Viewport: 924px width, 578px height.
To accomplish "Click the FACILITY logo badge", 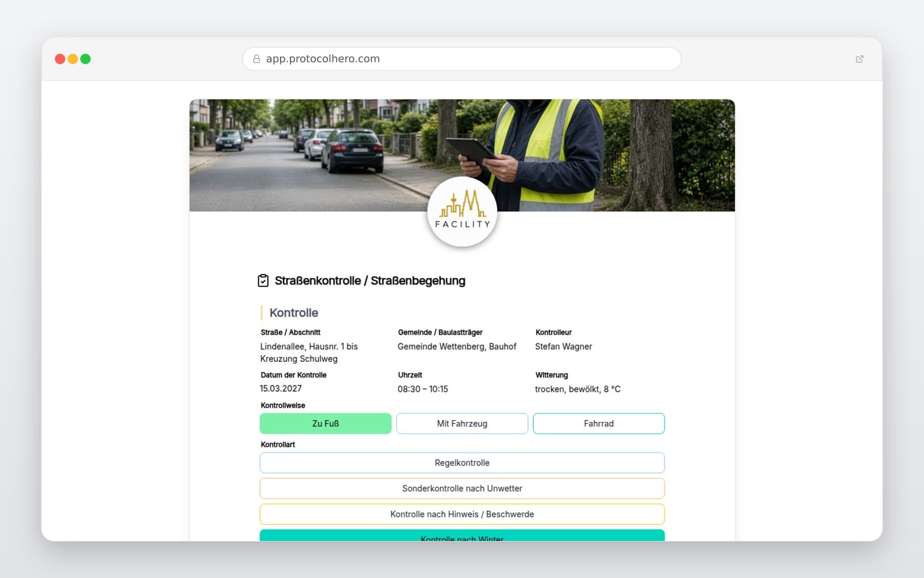I will (x=462, y=212).
